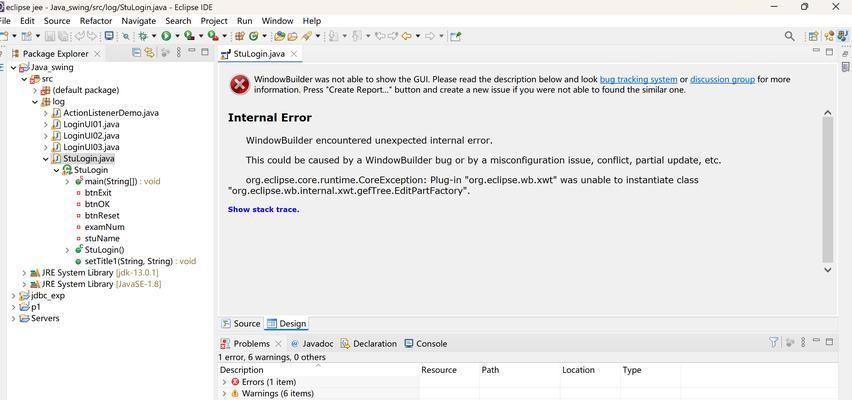Click the Filters funnel icon in Problems view
The height and width of the screenshot is (400, 852).
pyautogui.click(x=774, y=342)
